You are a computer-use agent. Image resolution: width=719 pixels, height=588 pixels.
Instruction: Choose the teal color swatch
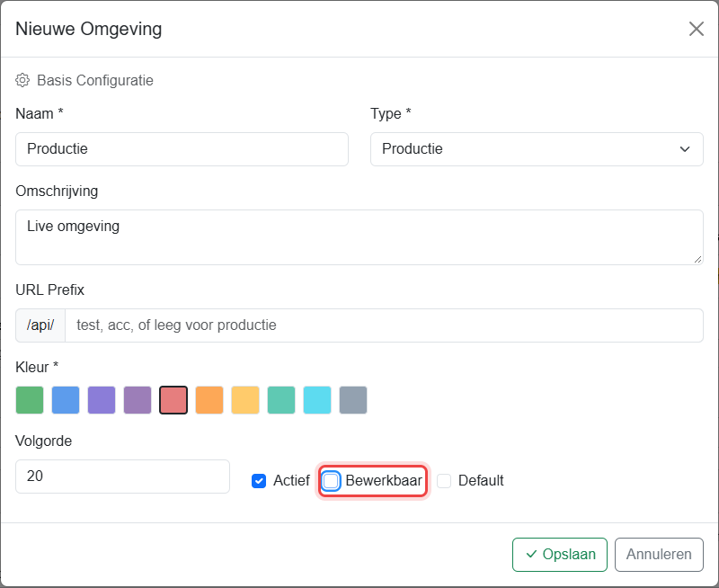(x=281, y=400)
